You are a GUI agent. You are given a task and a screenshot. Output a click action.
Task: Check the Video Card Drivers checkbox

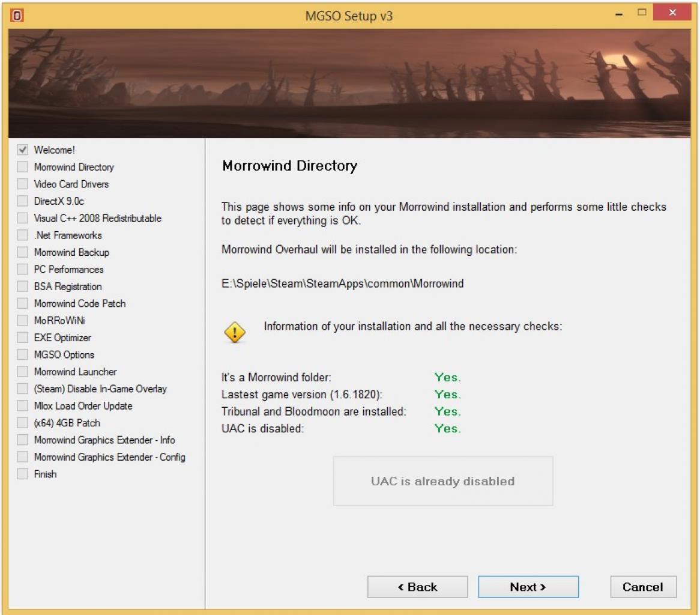[x=22, y=184]
